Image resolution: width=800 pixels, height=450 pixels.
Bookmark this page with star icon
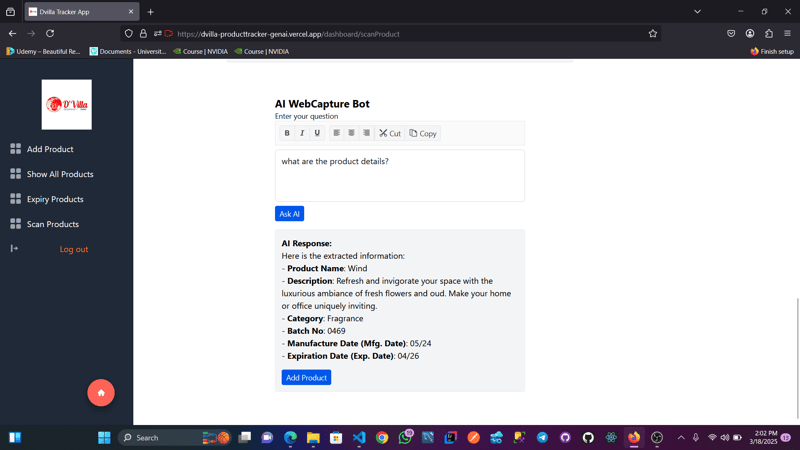tap(653, 34)
